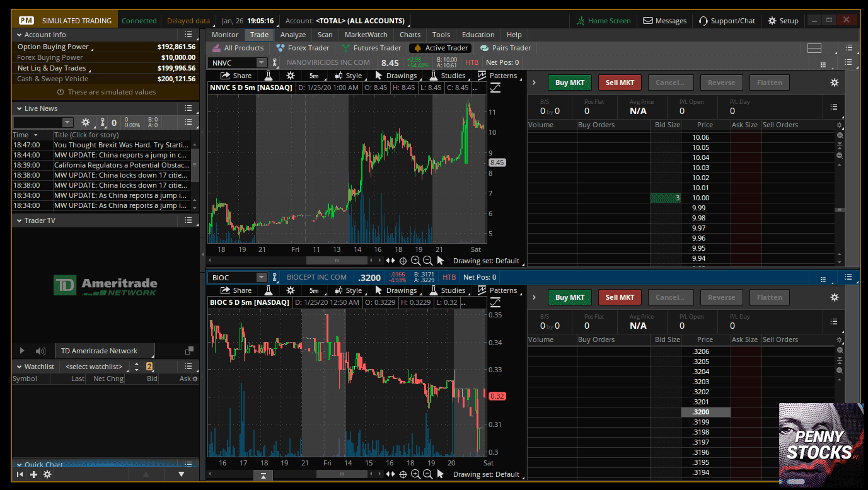Open Support/Chat from top bar
868x490 pixels.
727,21
